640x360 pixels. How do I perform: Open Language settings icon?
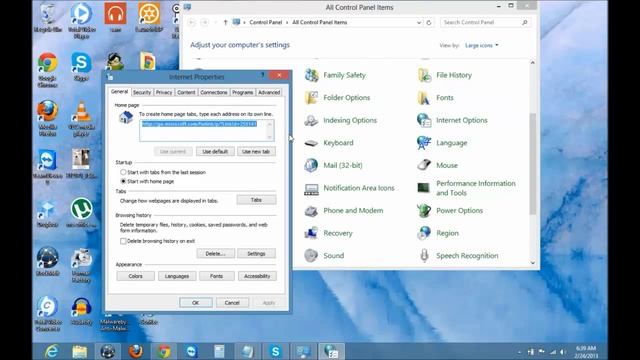(424, 143)
